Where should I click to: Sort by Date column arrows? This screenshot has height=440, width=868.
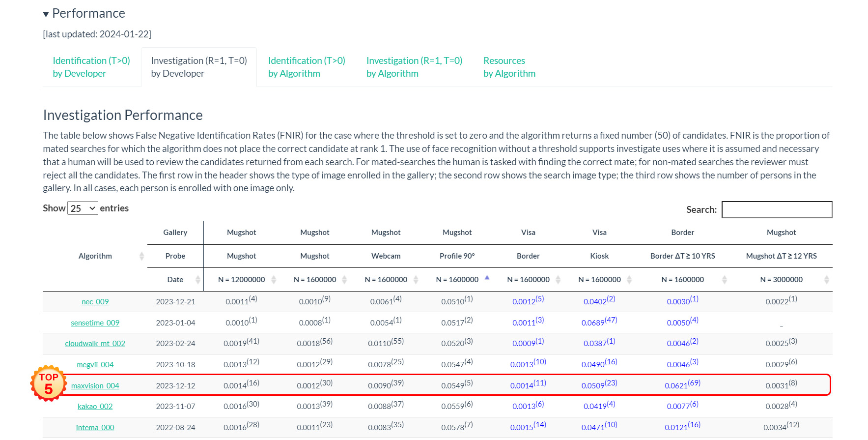point(197,280)
